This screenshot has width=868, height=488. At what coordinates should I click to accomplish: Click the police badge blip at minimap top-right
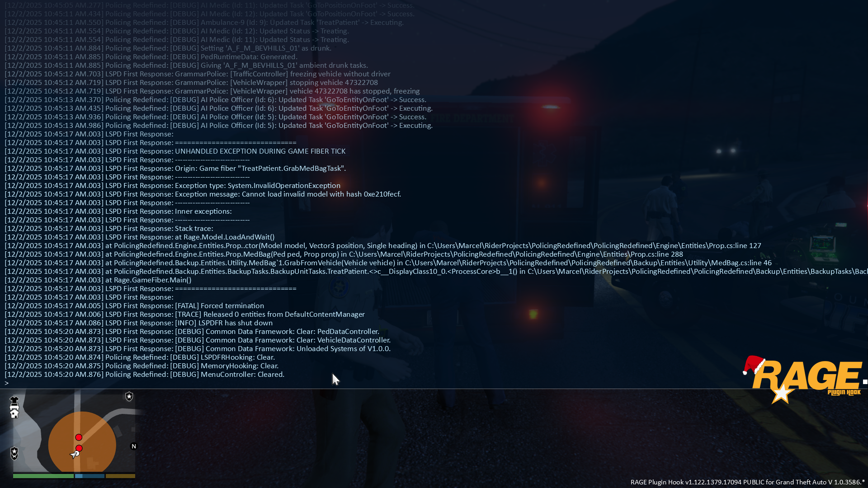(x=129, y=396)
